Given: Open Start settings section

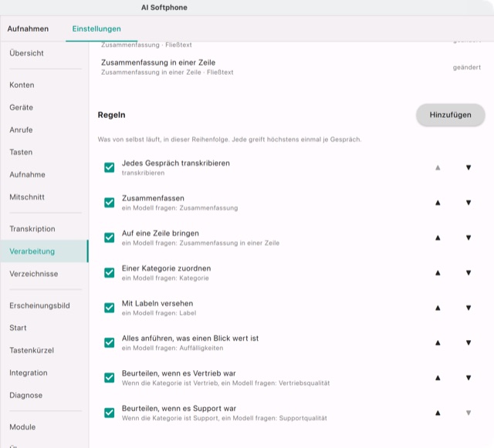Looking at the screenshot, I should [44, 328].
